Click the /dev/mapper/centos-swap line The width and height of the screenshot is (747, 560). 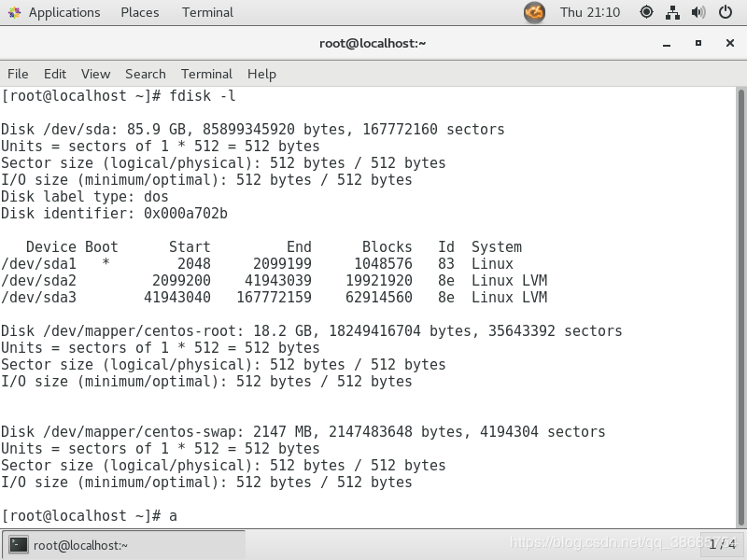303,432
